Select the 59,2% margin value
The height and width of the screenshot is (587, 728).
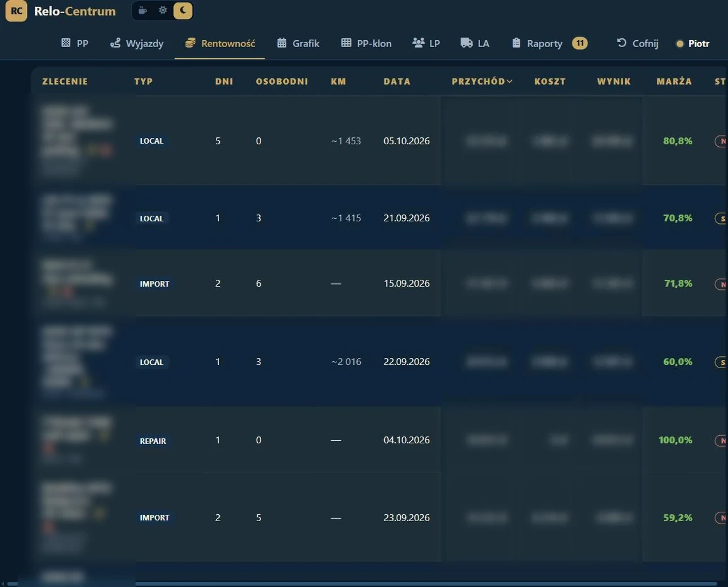pyautogui.click(x=677, y=517)
